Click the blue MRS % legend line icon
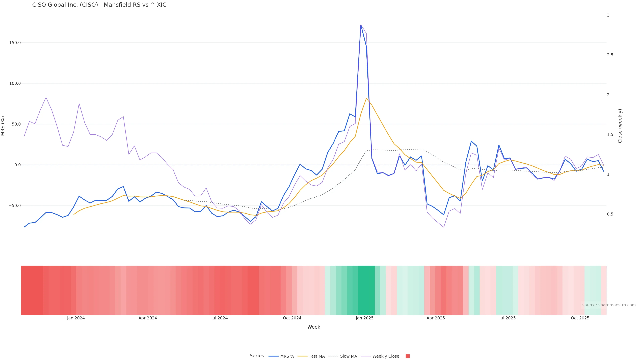Screen dimensions: 644x362 pyautogui.click(x=274, y=356)
